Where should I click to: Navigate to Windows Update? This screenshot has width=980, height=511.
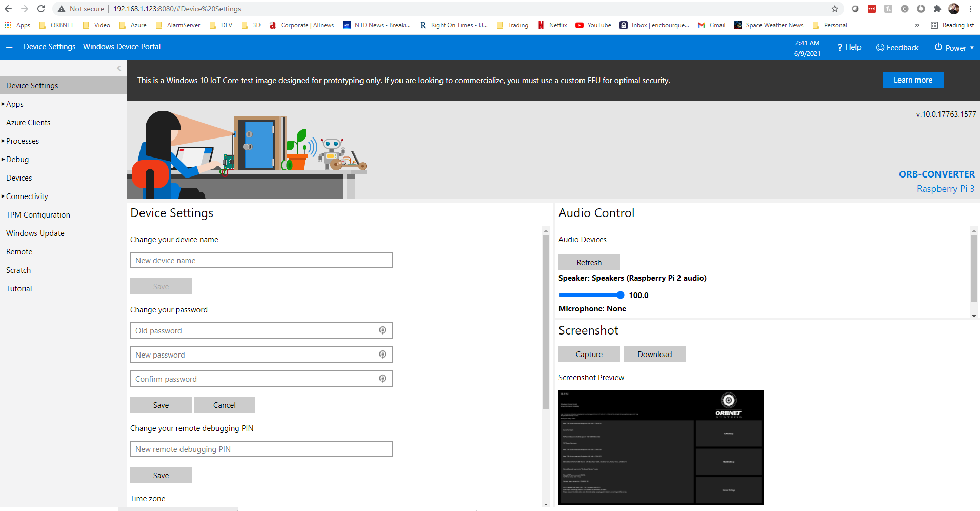35,233
